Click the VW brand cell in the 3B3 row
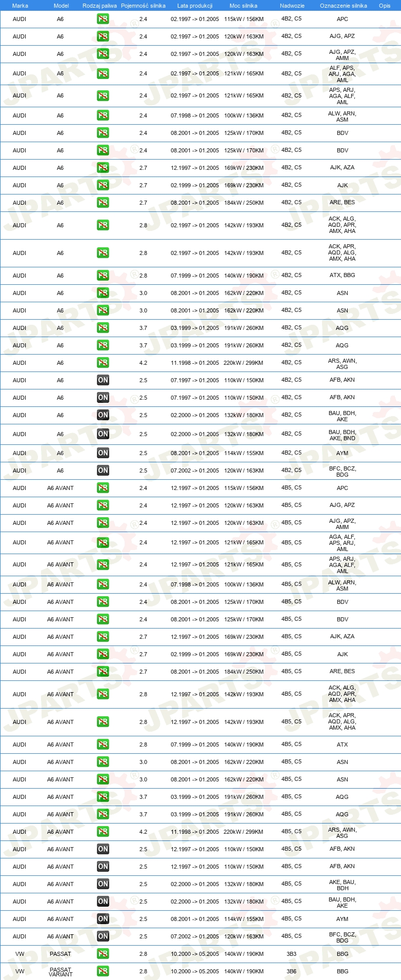The width and height of the screenshot is (401, 980). click(x=19, y=954)
